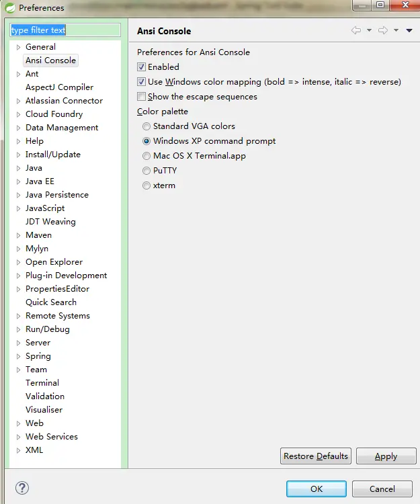Open the forward history dropdown arrow
The image size is (420, 504).
click(x=396, y=30)
